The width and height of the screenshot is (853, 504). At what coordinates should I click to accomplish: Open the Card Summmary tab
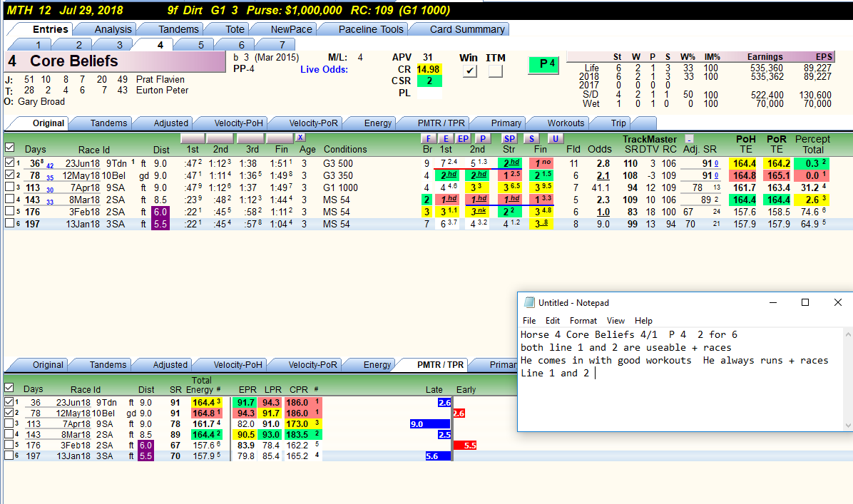(467, 29)
